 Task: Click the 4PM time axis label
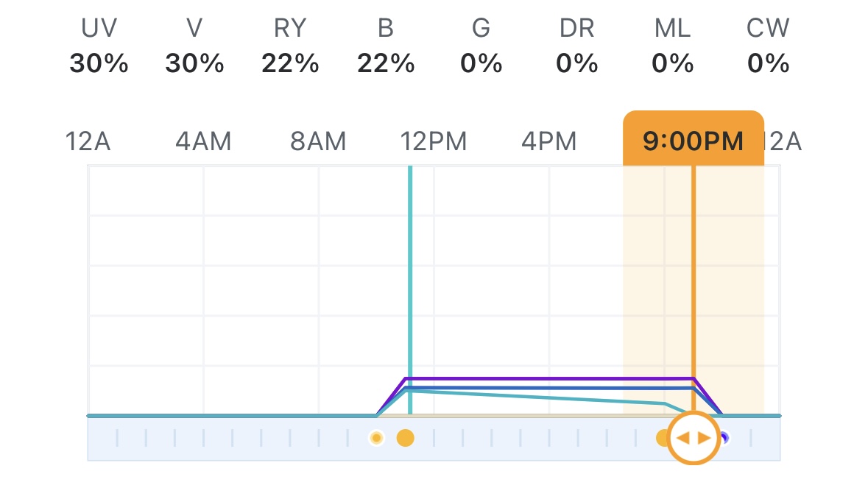click(549, 141)
